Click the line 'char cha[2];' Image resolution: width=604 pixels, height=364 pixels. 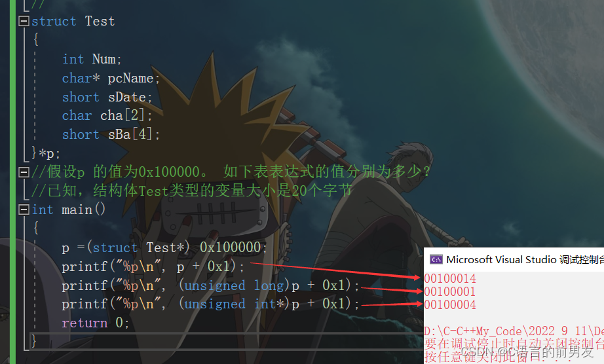click(107, 115)
